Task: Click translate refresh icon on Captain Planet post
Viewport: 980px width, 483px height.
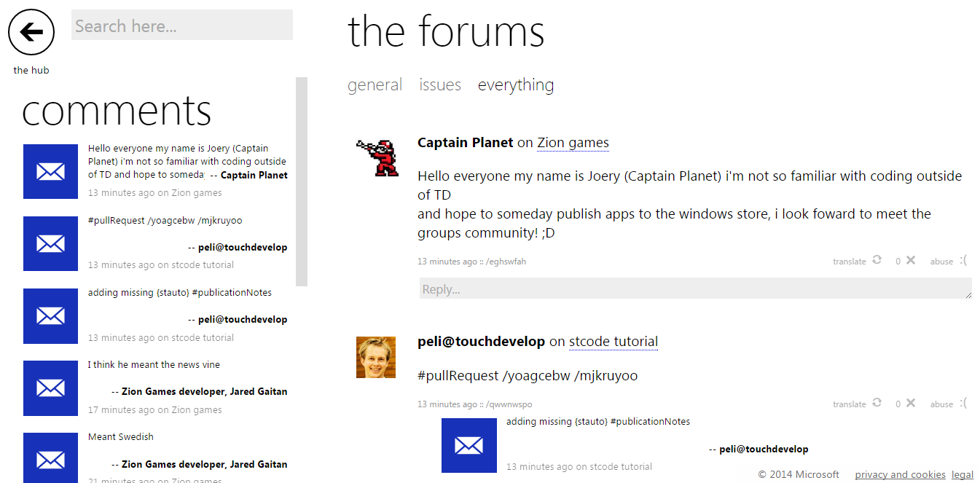Action: [x=877, y=260]
